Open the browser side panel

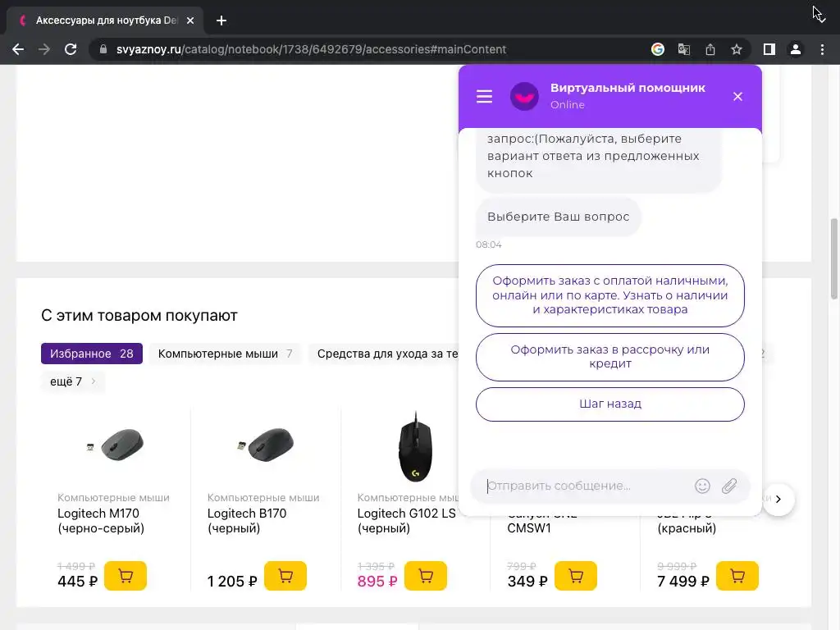click(769, 49)
